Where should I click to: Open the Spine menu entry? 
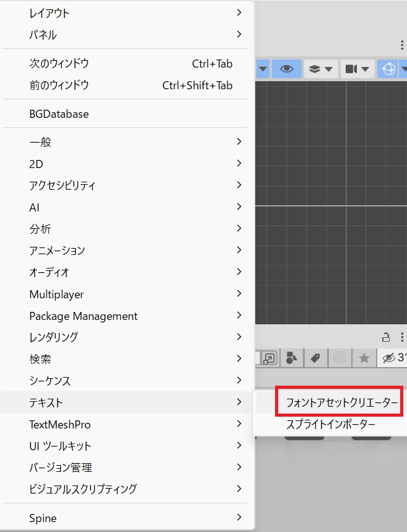click(x=125, y=518)
